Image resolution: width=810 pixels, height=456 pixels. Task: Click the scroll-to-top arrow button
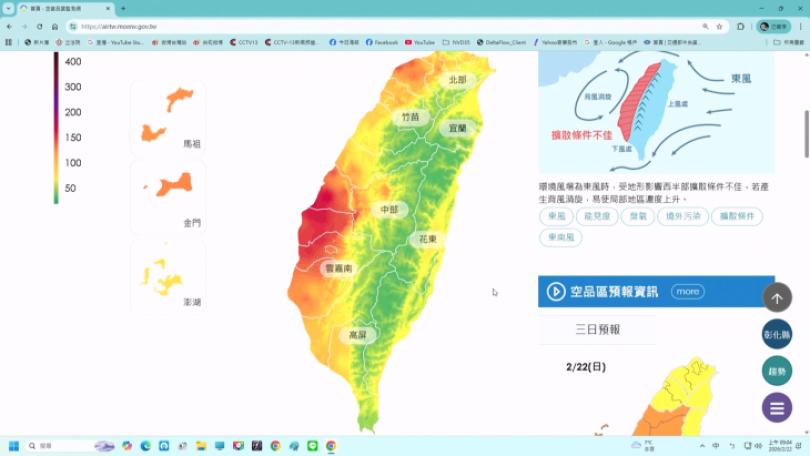777,297
